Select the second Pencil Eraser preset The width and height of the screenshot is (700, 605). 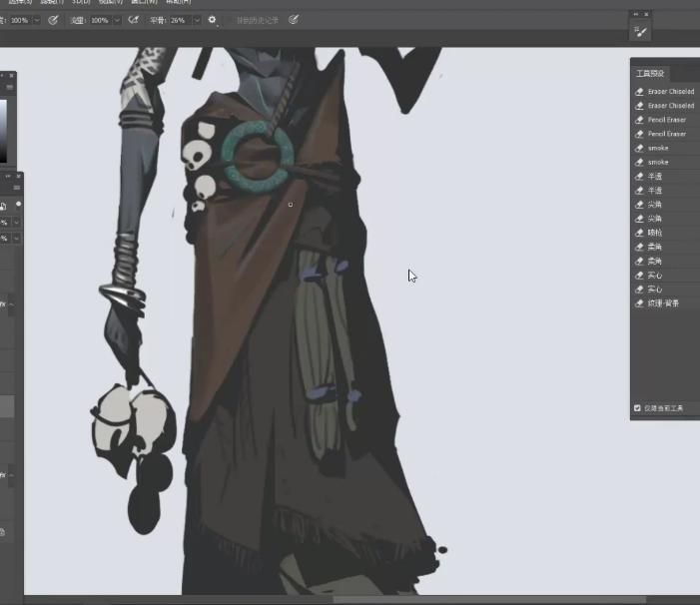tap(665, 134)
